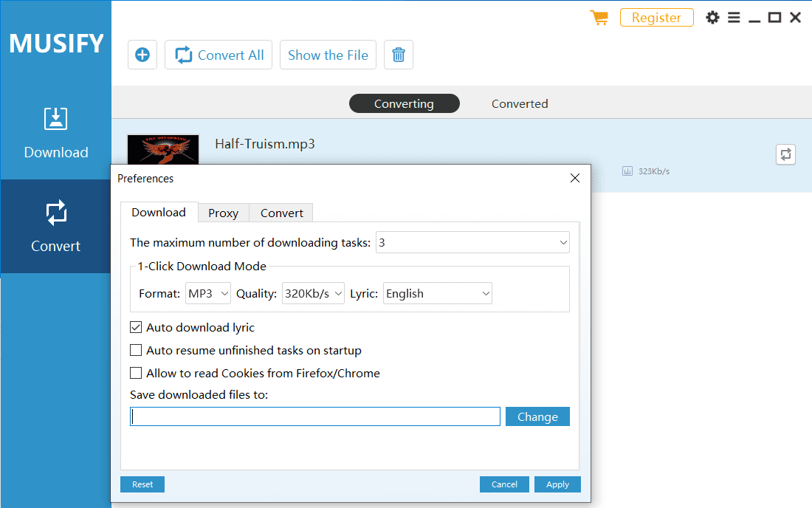Click the Half-Truism.mp3 file name
Screen dimensions: 812x508
click(x=264, y=144)
